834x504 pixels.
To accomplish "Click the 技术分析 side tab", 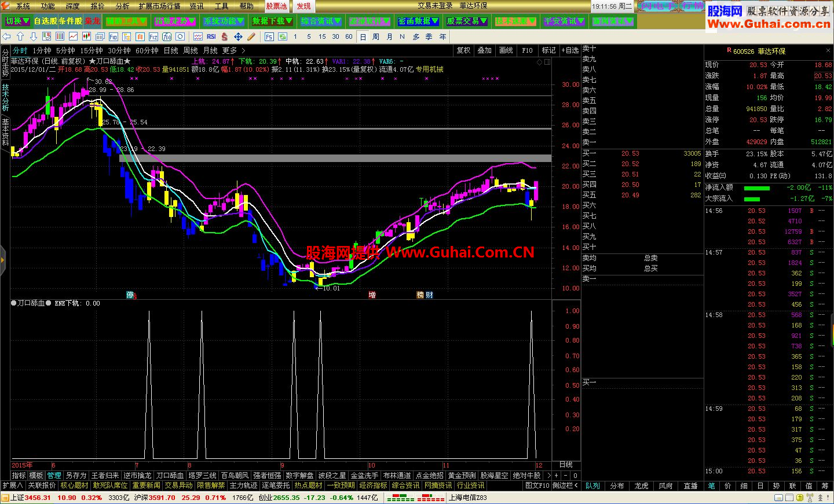I will (5, 98).
